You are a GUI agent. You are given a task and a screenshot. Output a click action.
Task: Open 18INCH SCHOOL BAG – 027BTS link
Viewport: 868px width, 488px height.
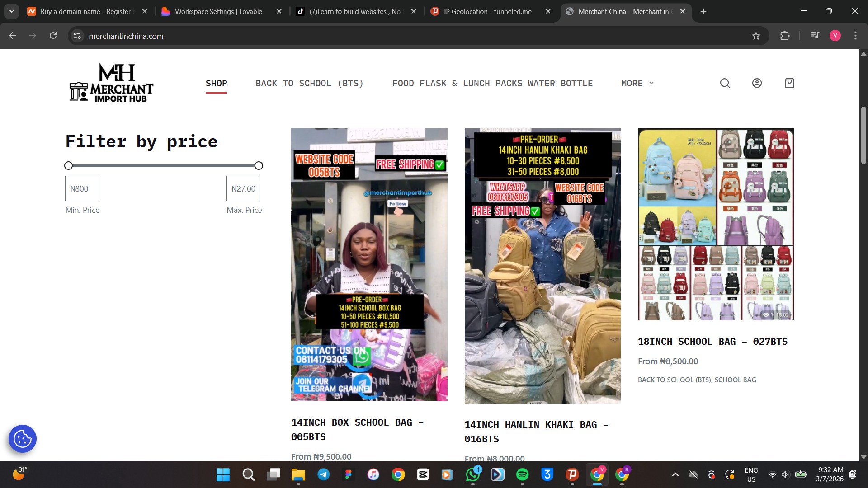click(x=712, y=342)
